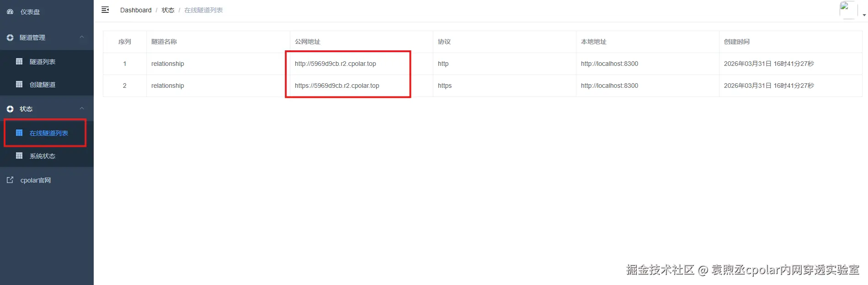Select 在线隧道列表 in sidebar

49,133
